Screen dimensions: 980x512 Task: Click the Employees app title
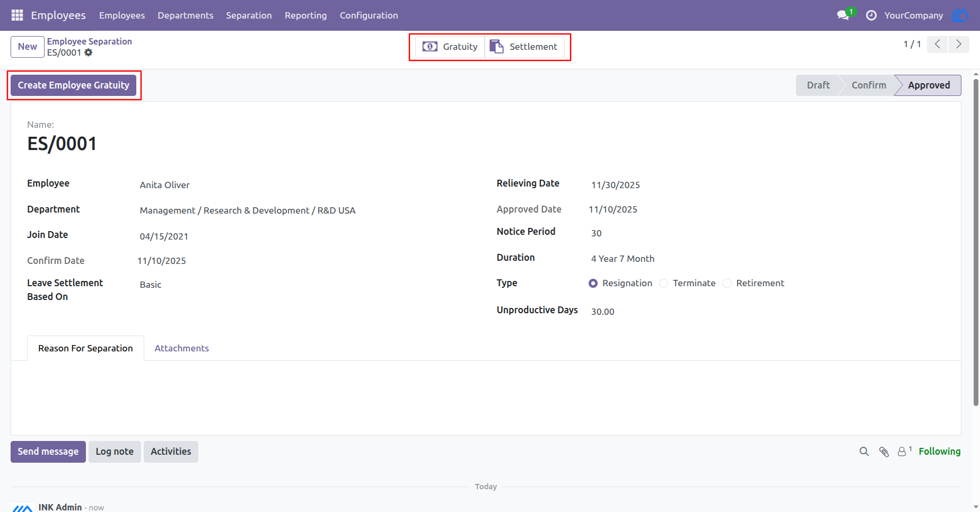click(x=58, y=15)
